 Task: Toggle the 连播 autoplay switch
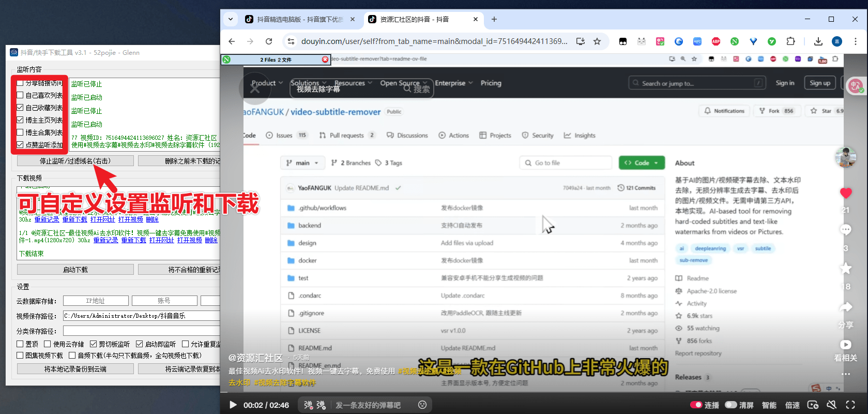click(696, 405)
